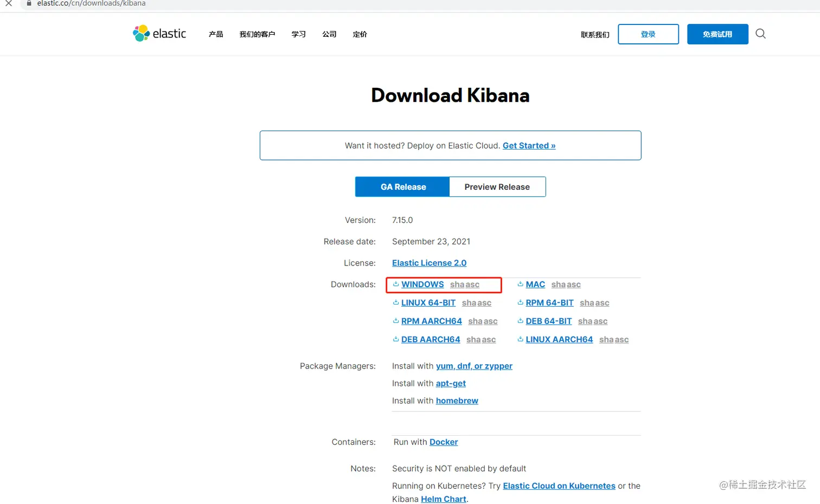This screenshot has height=504, width=820.
Task: Click the download icon beside DEB 64-BIT
Action: click(x=521, y=321)
